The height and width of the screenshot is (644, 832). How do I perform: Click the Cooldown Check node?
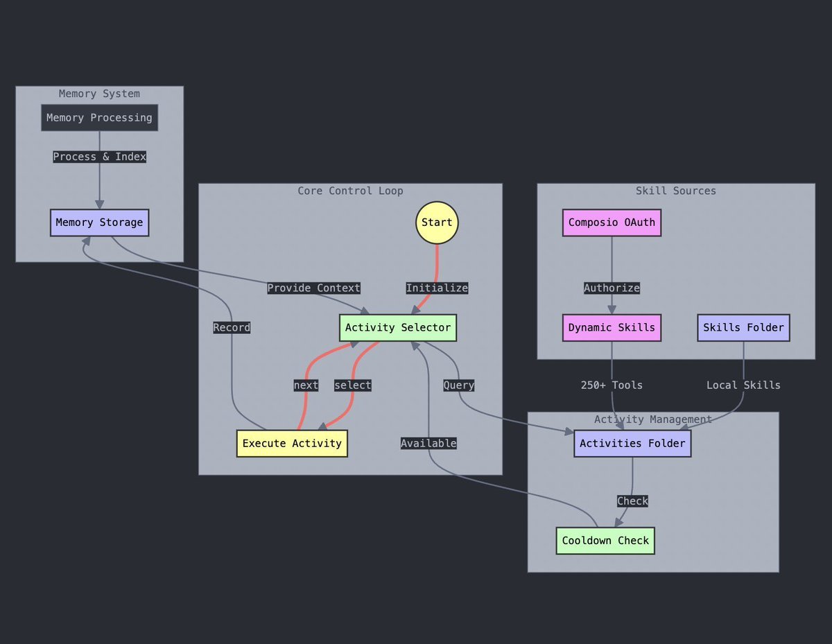point(605,540)
